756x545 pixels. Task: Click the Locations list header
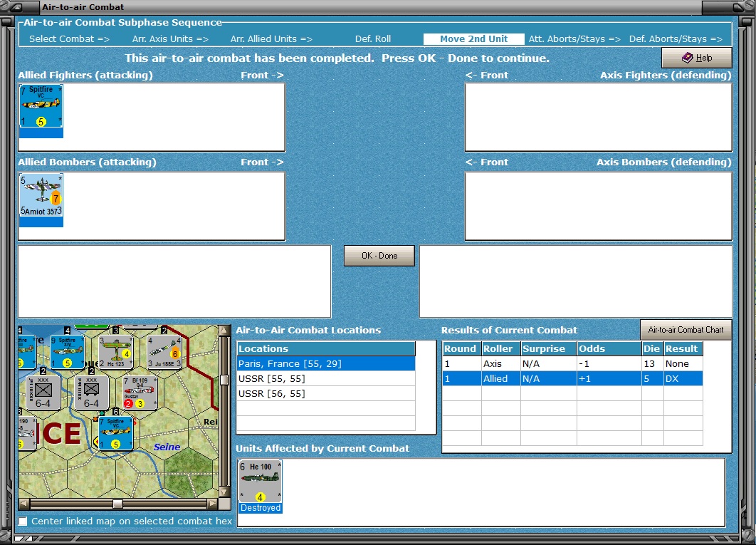click(326, 348)
